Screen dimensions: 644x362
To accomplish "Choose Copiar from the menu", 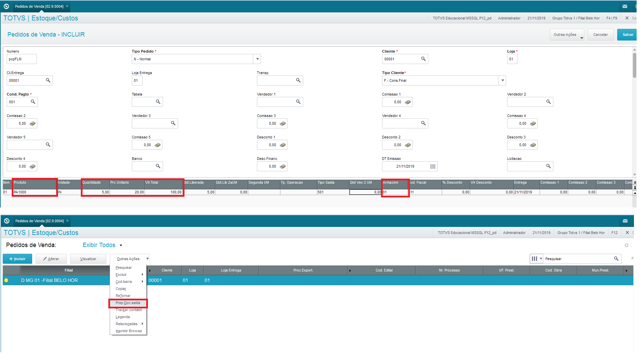I will point(121,289).
